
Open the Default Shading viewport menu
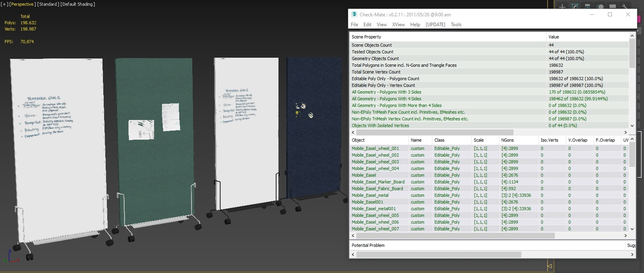(78, 4)
